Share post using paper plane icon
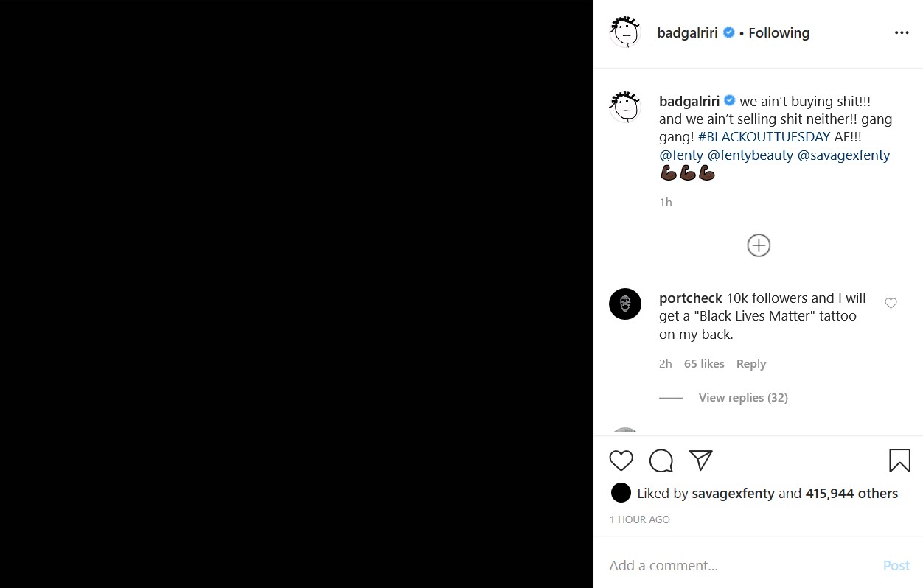Viewport: 923px width, 588px height. pyautogui.click(x=700, y=461)
